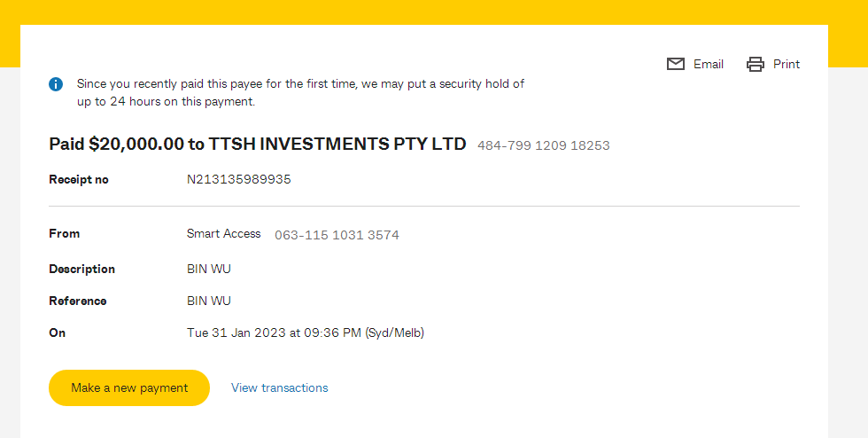
Task: Click the Smart Access account name
Action: pyautogui.click(x=223, y=234)
